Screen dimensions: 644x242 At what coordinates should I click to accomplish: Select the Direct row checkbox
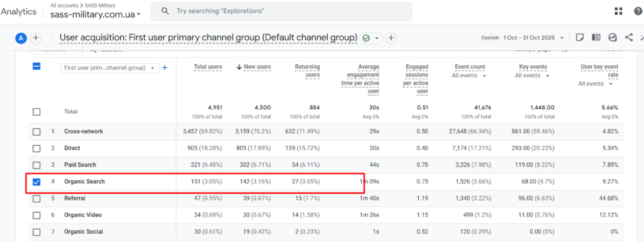36,148
